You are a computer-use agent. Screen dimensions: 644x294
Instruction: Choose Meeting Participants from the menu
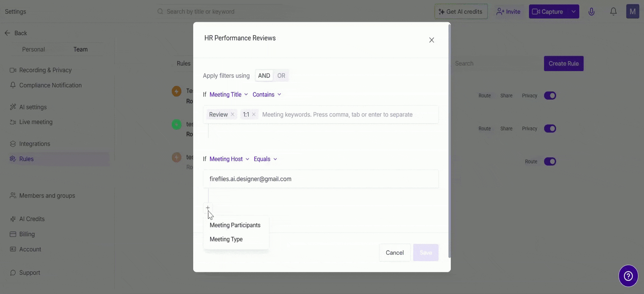point(235,225)
